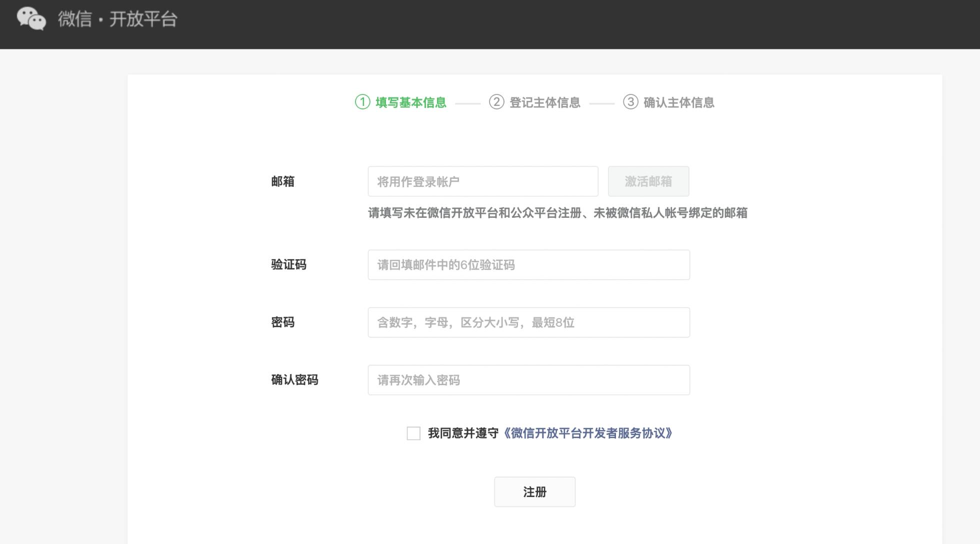Focus the 确认密码 confirm password field
The height and width of the screenshot is (544, 980).
tap(529, 380)
